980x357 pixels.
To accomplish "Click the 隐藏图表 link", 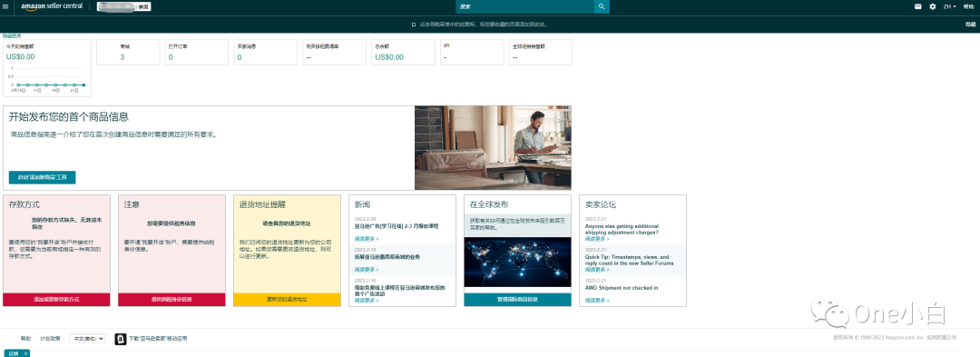I will (12, 36).
